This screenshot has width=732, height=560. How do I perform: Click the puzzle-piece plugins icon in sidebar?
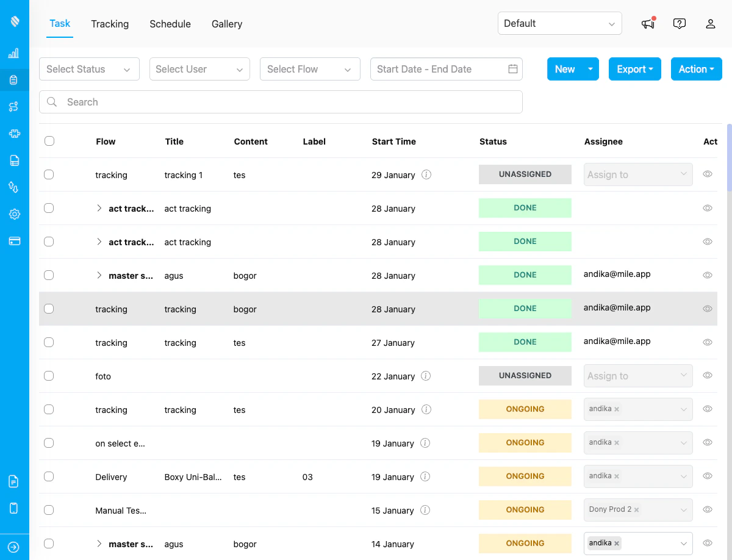coord(13,133)
